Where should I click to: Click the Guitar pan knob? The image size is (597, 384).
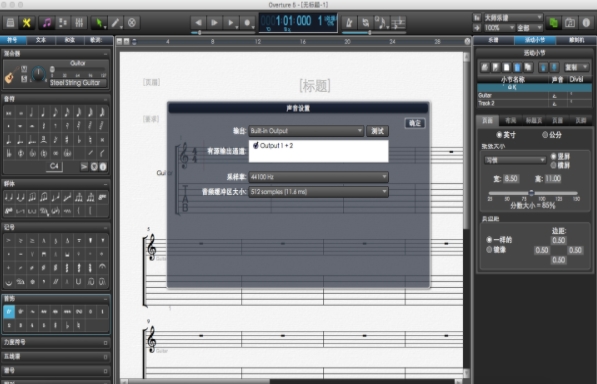pyautogui.click(x=38, y=73)
